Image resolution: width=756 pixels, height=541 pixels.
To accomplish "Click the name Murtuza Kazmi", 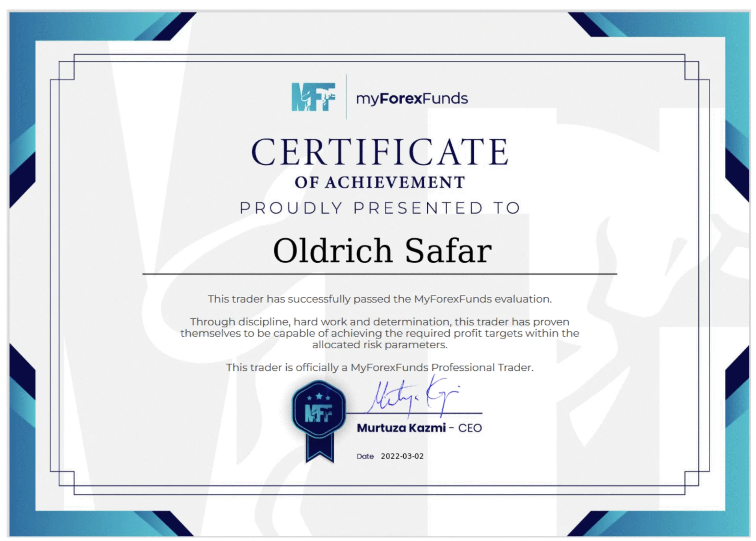I will [x=401, y=428].
